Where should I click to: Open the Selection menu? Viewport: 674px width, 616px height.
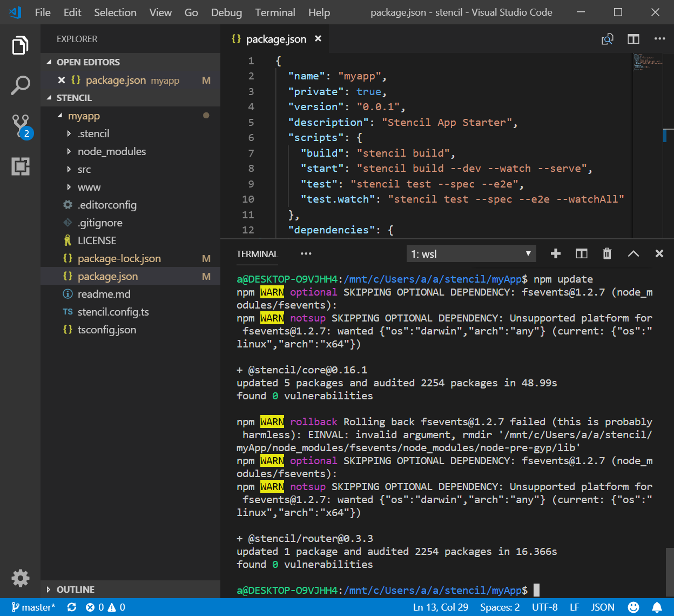[x=115, y=12]
